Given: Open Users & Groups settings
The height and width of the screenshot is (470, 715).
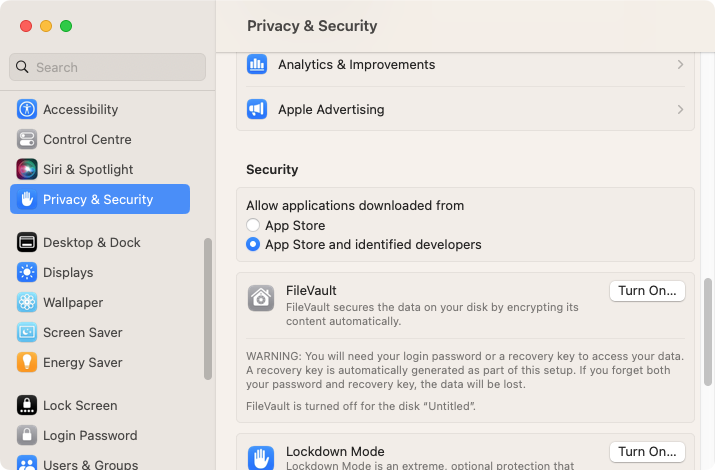Looking at the screenshot, I should [100, 462].
